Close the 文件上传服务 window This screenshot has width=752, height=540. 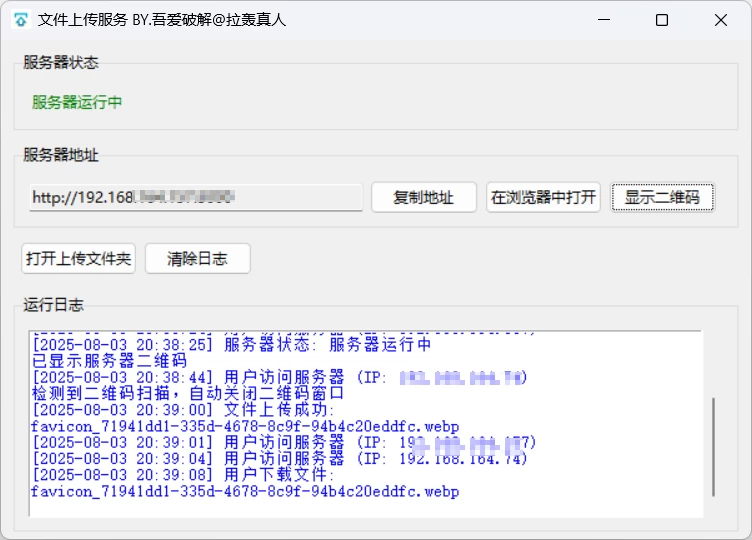720,20
